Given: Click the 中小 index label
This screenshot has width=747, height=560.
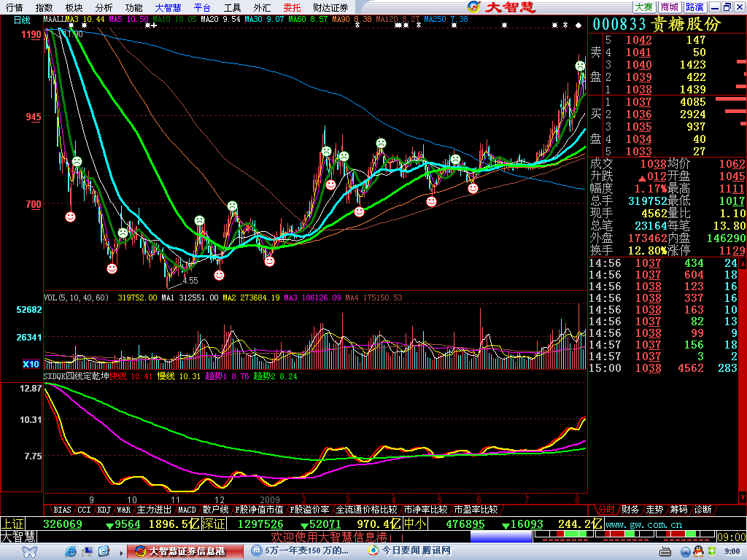Looking at the screenshot, I should coord(415,524).
